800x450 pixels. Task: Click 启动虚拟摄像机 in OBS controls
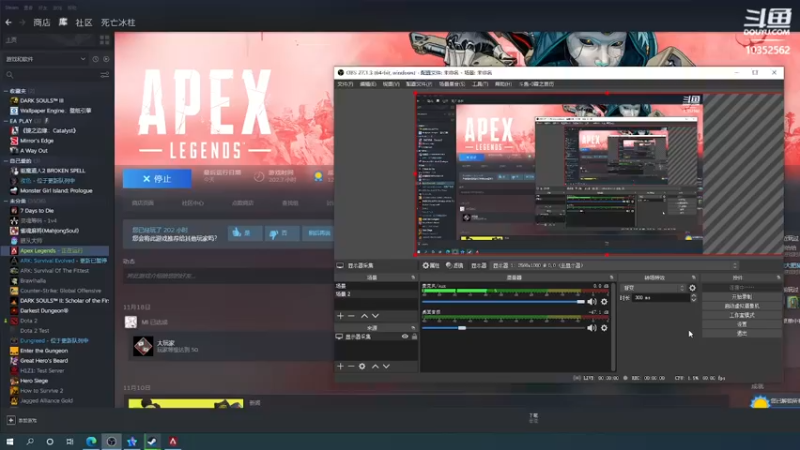[x=742, y=306]
